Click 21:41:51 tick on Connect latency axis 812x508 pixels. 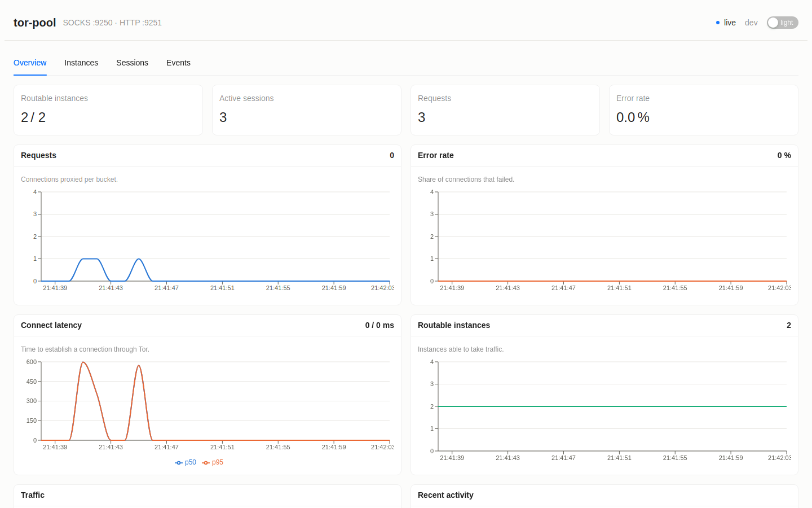[222, 447]
